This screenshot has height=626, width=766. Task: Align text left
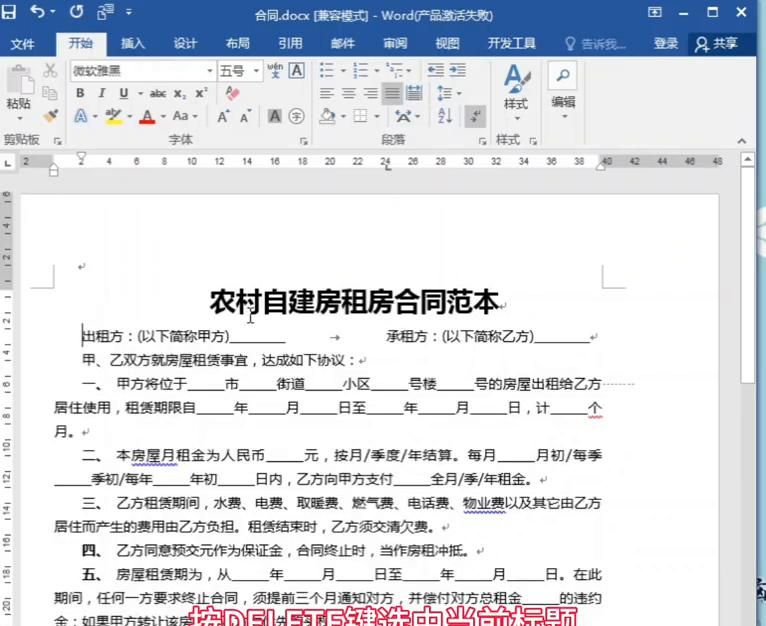point(327,93)
